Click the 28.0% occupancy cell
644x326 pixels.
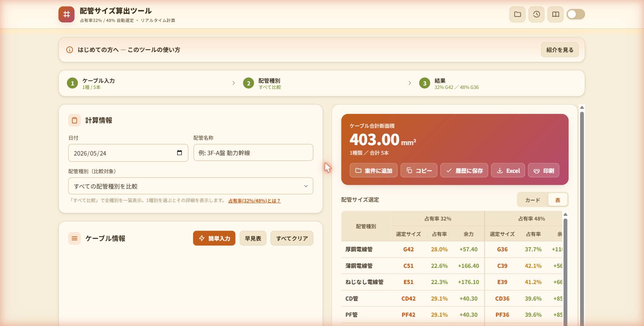tap(439, 249)
